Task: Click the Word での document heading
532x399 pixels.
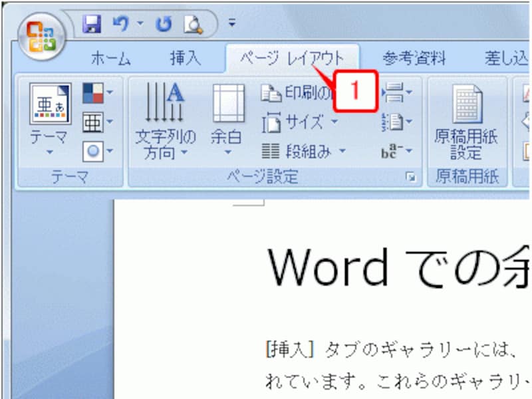Action: coord(398,267)
